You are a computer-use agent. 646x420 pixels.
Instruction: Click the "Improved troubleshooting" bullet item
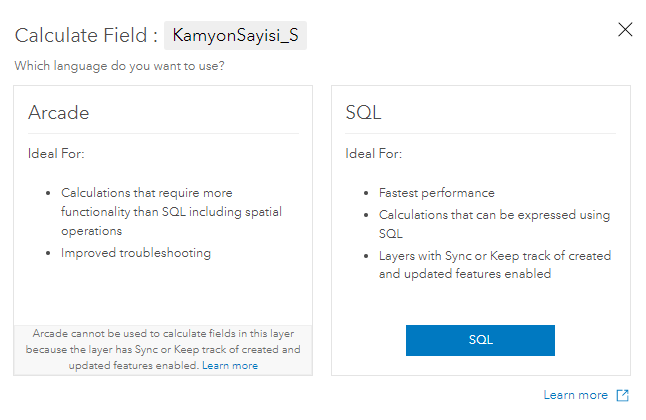136,253
